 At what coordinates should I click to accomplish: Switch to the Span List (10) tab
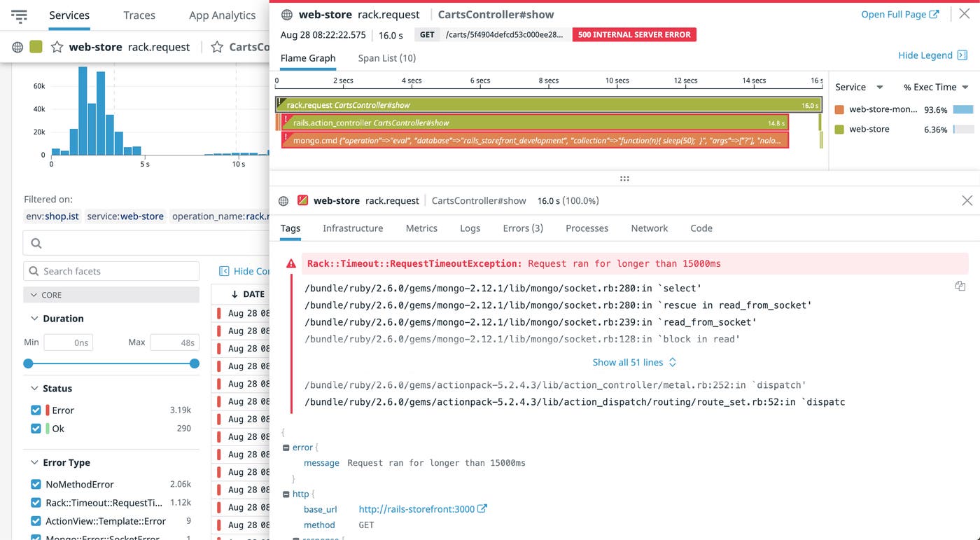click(386, 58)
